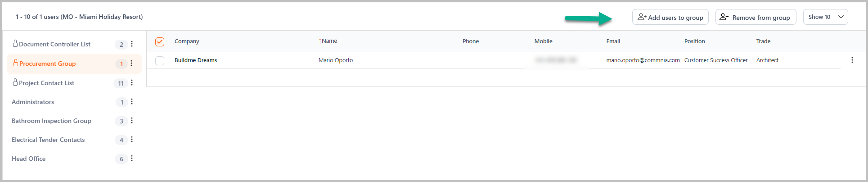This screenshot has width=868, height=182.
Task: Open row actions menu for Mario Oporto
Action: (852, 60)
